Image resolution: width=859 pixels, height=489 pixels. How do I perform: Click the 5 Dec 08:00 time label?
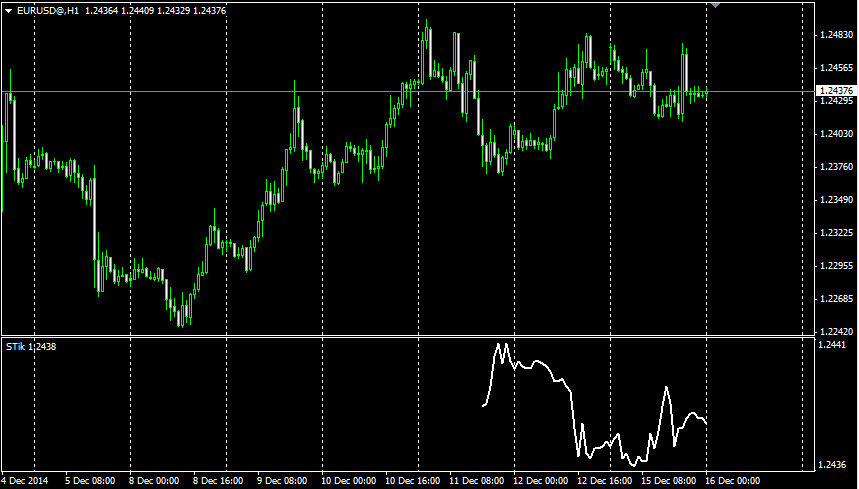tap(90, 481)
